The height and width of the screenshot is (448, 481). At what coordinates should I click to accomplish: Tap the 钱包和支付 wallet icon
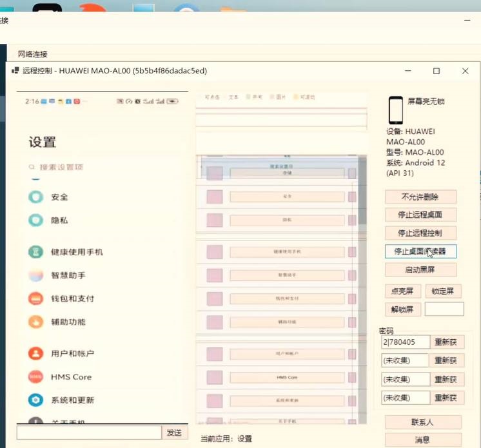click(35, 298)
